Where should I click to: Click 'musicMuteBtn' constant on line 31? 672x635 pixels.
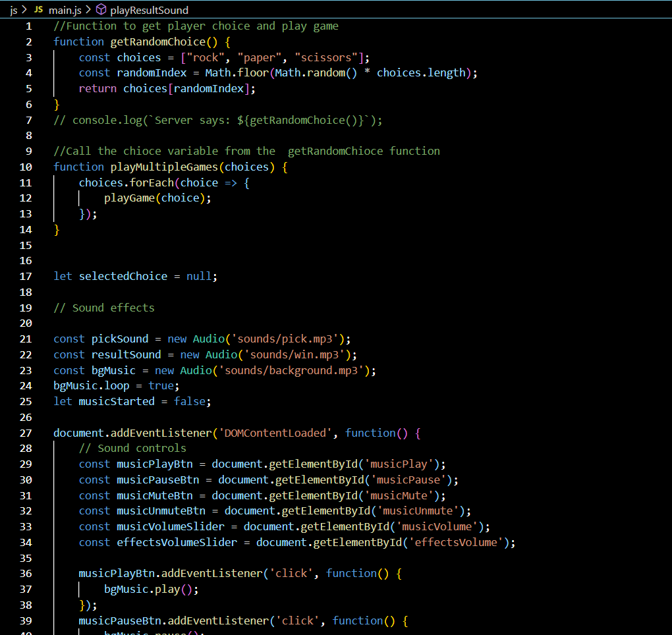(155, 496)
